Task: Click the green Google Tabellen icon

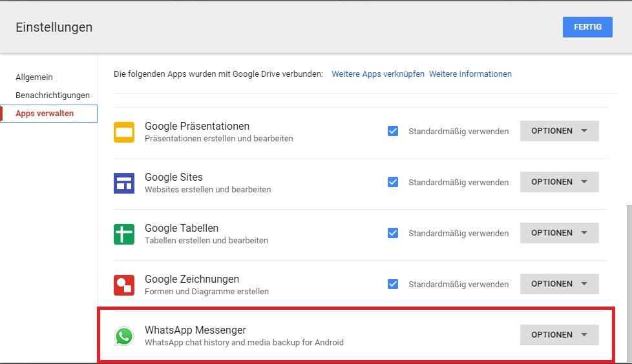Action: pos(124,234)
